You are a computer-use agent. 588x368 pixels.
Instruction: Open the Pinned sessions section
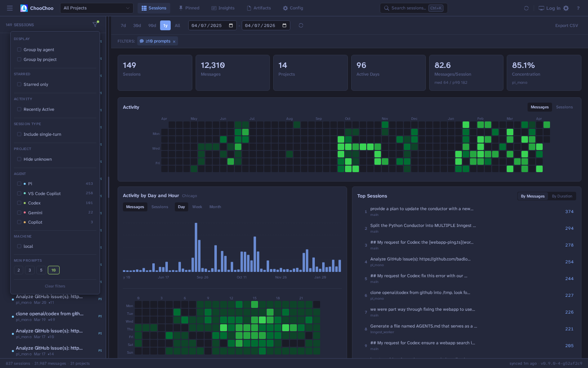189,7
